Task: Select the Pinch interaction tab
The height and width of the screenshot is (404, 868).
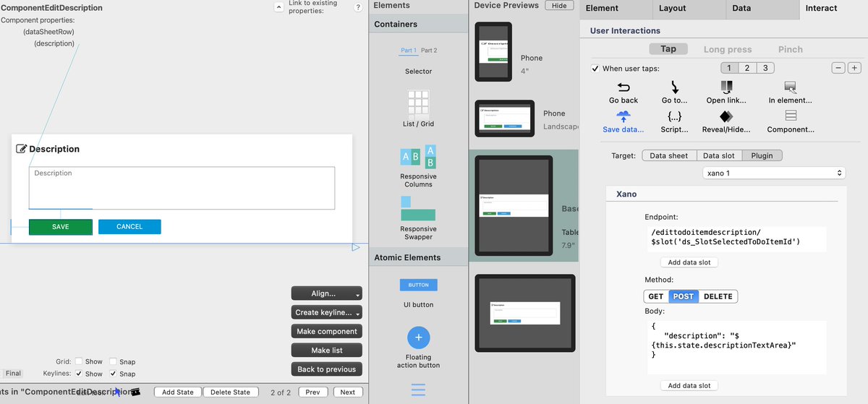Action: point(791,49)
